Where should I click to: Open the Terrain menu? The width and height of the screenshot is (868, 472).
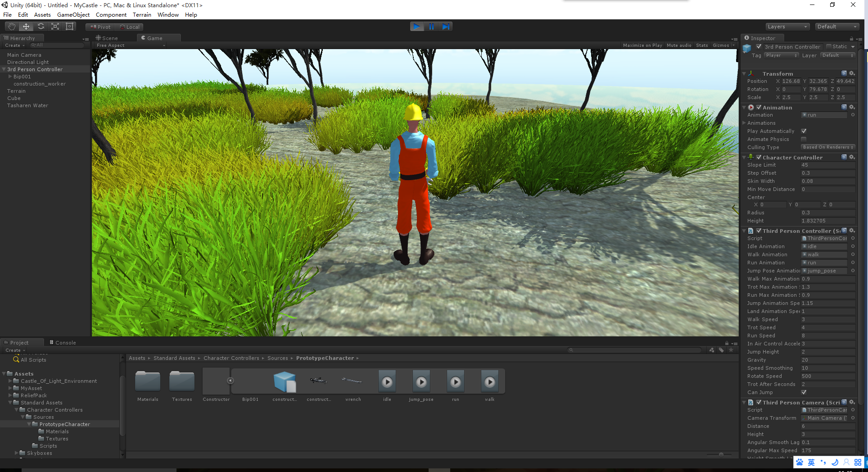[x=142, y=15]
